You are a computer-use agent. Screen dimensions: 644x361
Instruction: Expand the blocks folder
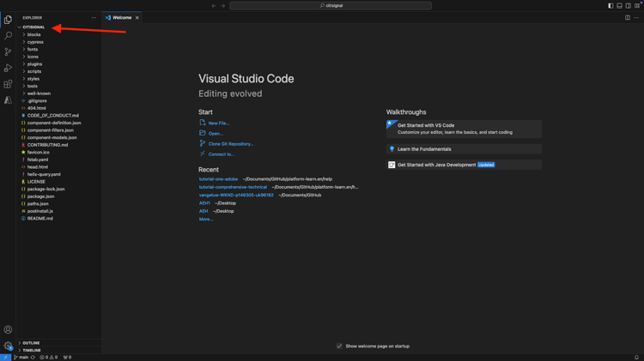(34, 34)
